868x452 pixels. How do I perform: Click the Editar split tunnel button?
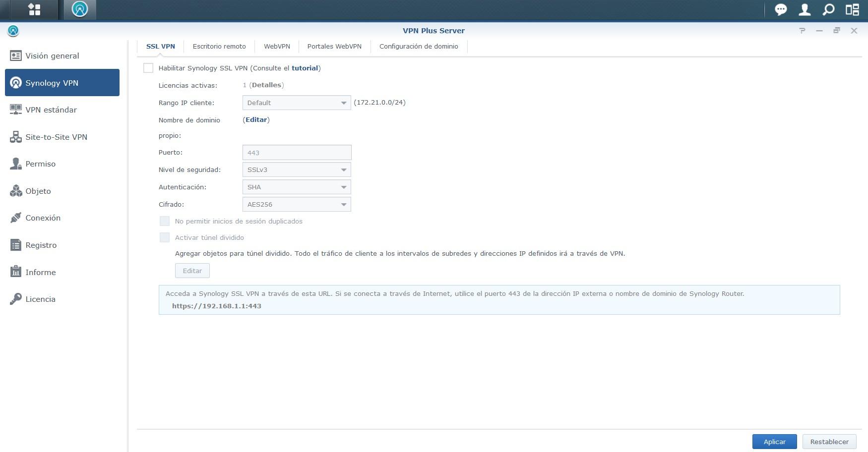click(x=192, y=271)
